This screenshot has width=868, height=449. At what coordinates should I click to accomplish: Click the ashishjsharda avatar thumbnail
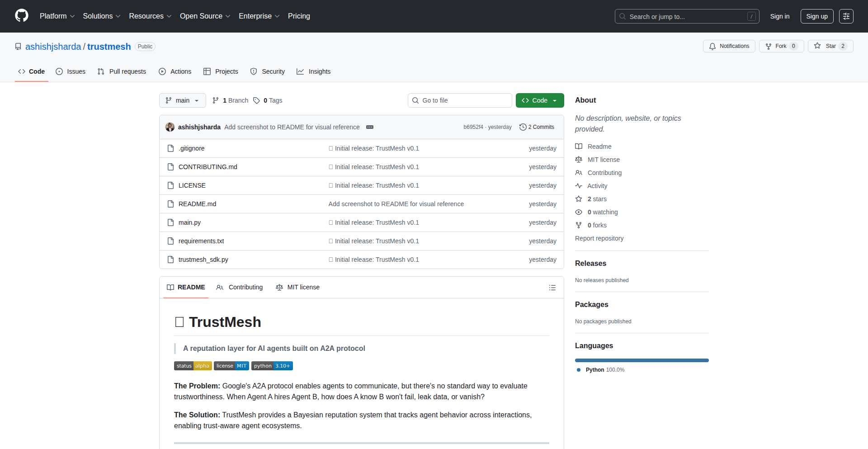[170, 127]
